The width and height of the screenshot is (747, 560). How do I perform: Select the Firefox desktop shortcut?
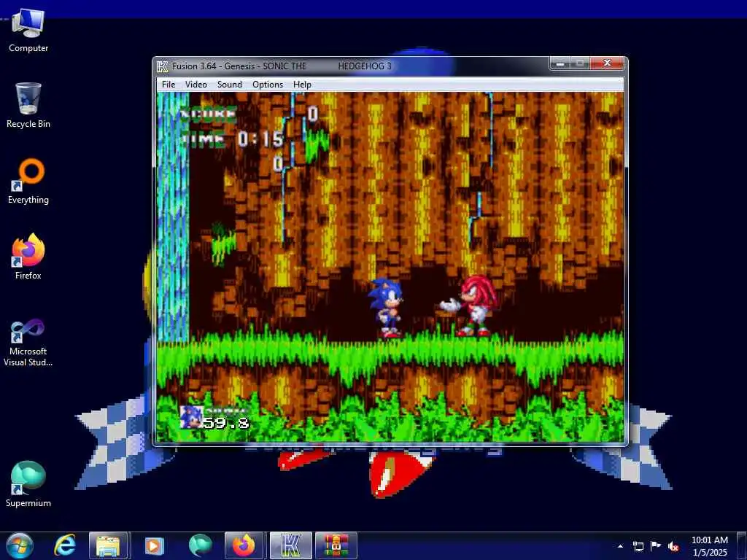28,257
